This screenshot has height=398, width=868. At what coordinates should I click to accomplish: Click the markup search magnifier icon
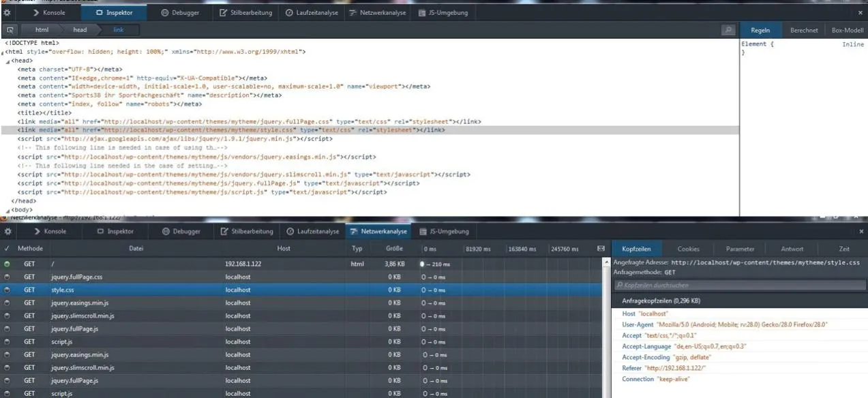pos(728,30)
